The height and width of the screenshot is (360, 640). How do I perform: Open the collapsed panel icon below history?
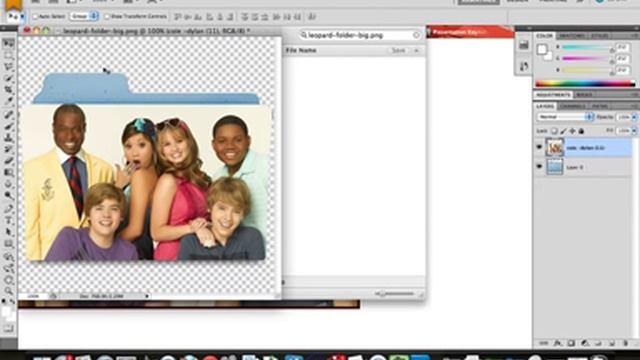click(x=524, y=66)
